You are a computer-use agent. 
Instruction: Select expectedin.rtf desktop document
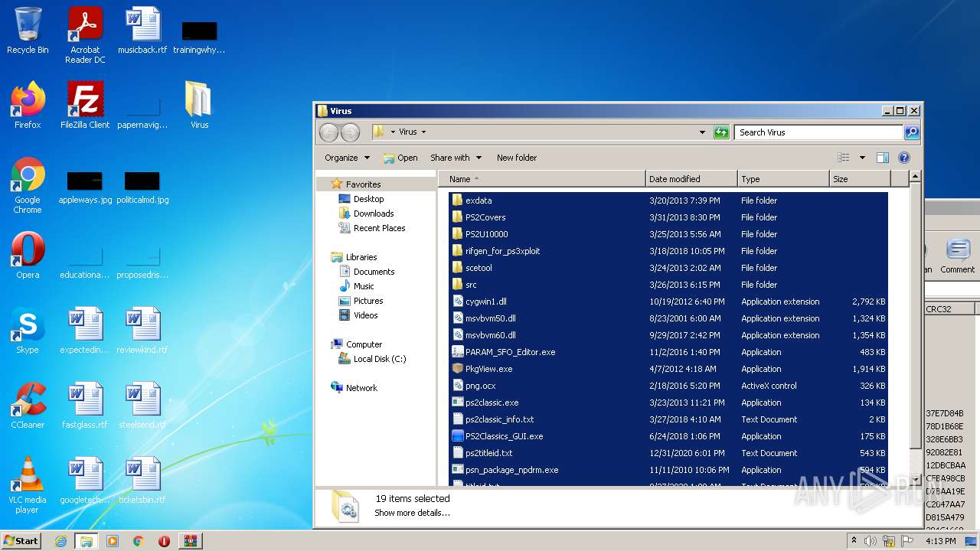pyautogui.click(x=85, y=330)
